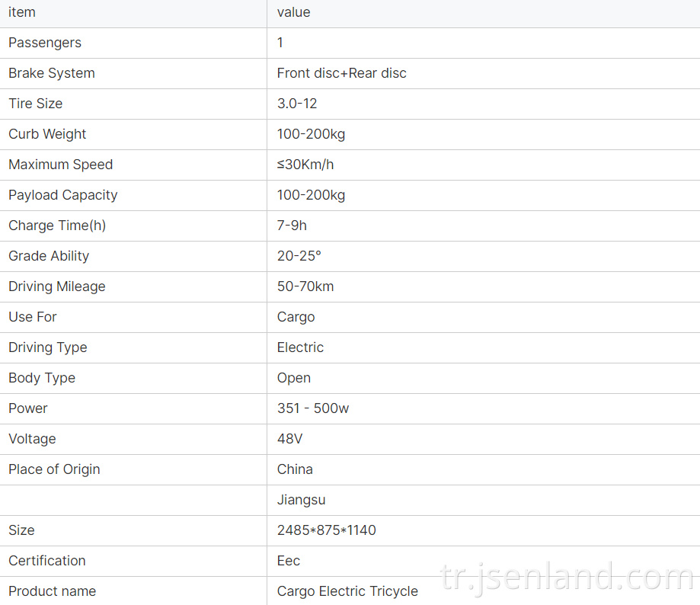
Task: Select the Power value 351 - 500w
Action: coord(313,408)
